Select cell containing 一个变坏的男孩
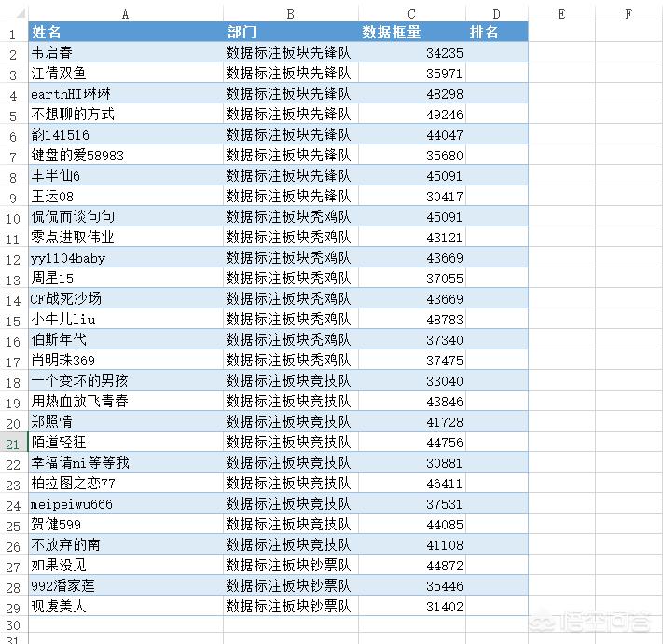 click(126, 380)
